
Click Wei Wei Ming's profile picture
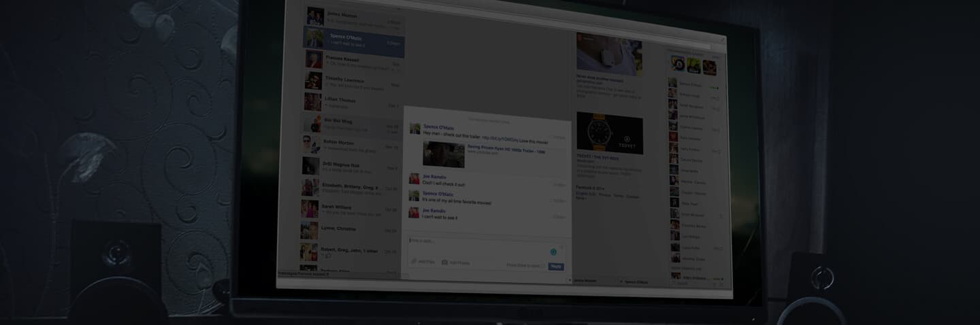[312, 123]
